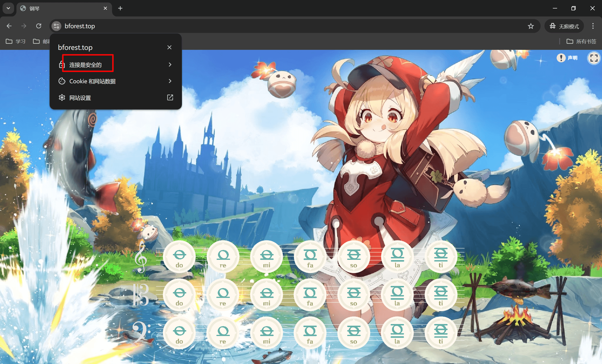Play the top row do note

179,257
